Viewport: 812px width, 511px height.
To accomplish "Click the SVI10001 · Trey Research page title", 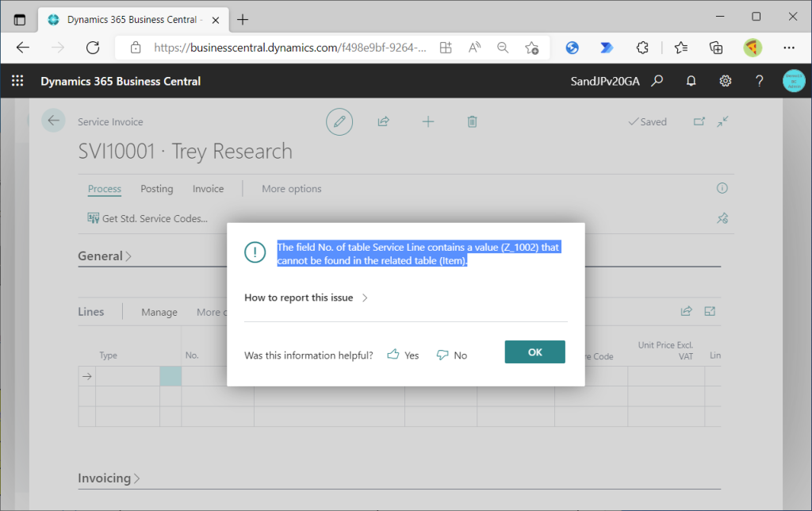I will 185,152.
